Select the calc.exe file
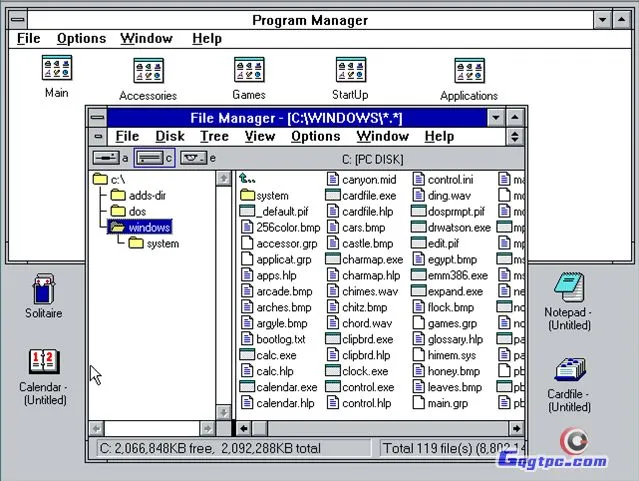The height and width of the screenshot is (481, 639). click(x=275, y=355)
